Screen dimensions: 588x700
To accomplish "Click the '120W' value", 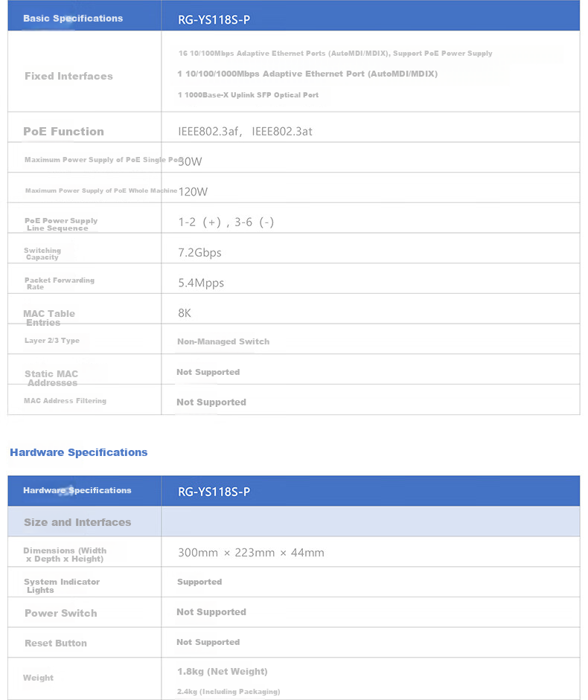I will coord(193,192).
